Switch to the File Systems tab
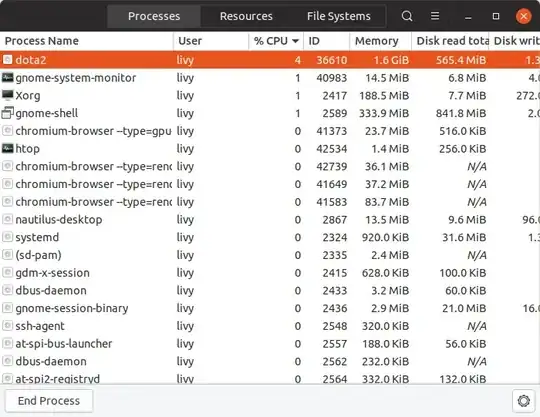Image resolution: width=540 pixels, height=417 pixels. (x=339, y=16)
